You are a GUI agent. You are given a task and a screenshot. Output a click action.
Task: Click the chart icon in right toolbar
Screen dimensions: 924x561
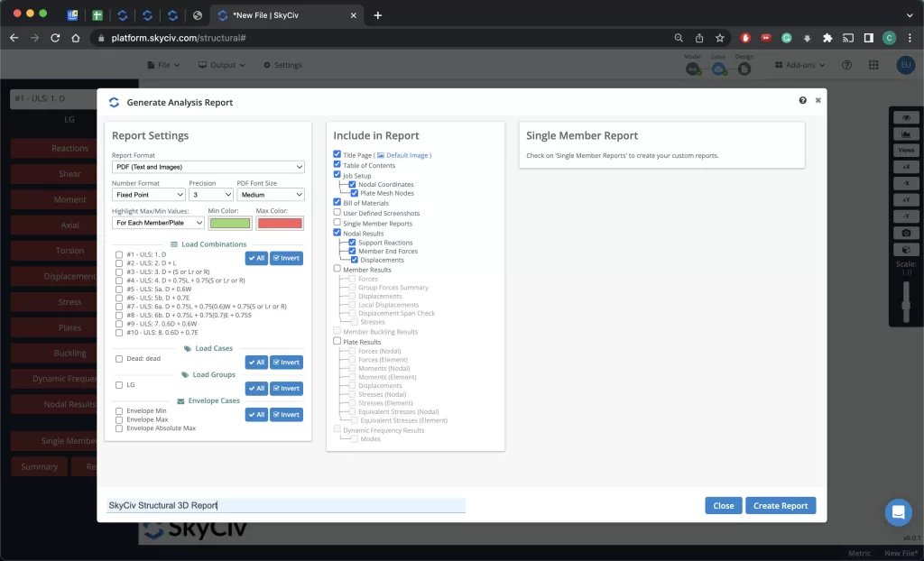(x=906, y=134)
